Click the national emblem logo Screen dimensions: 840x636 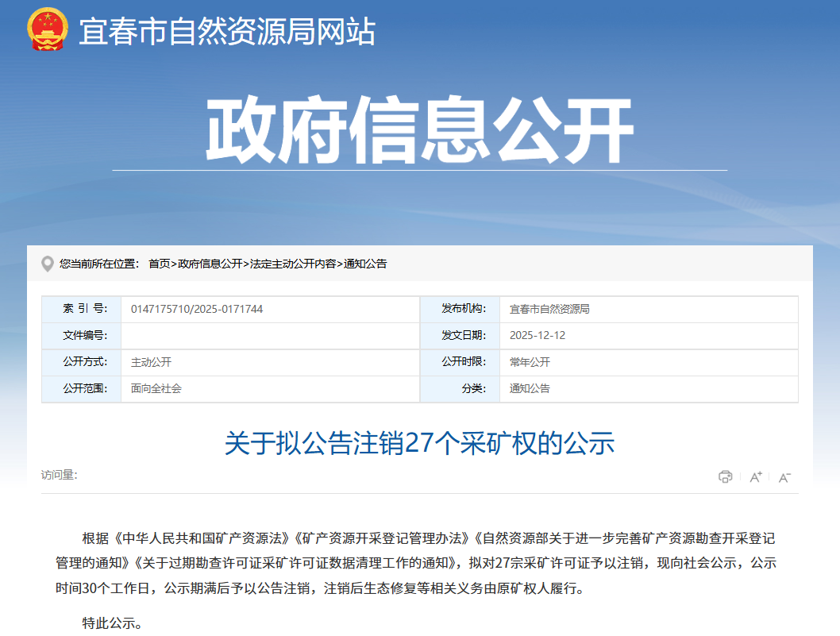[48, 32]
